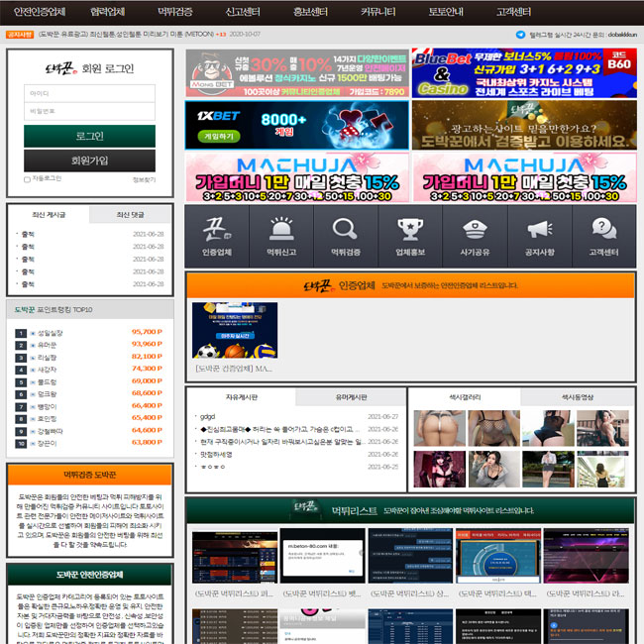This screenshot has height=644, width=644.
Task: Click the 도박꾼 포인트랭킹 TOP10 heading
Action: point(54,310)
